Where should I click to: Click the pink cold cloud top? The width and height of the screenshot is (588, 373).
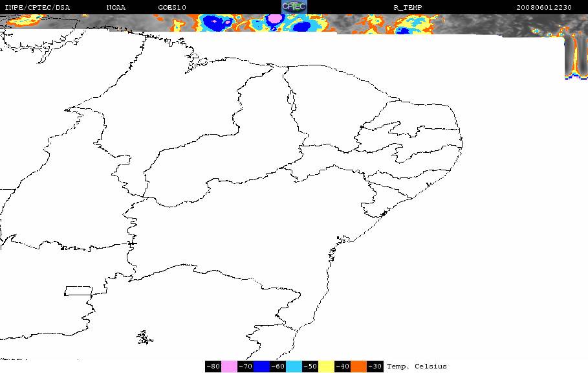point(275,18)
